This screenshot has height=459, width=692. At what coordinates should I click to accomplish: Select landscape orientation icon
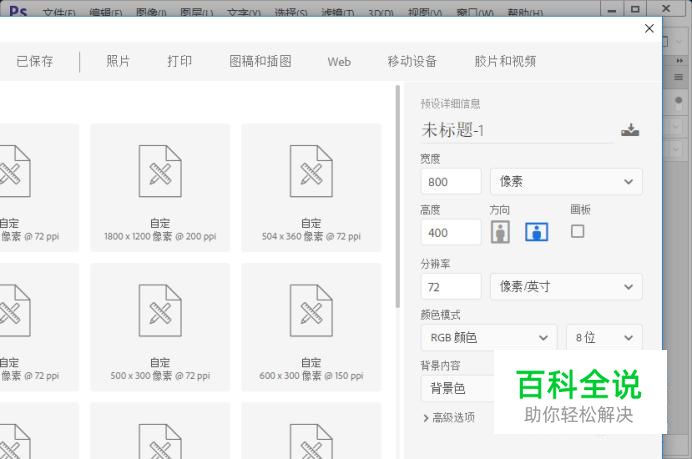point(537,232)
